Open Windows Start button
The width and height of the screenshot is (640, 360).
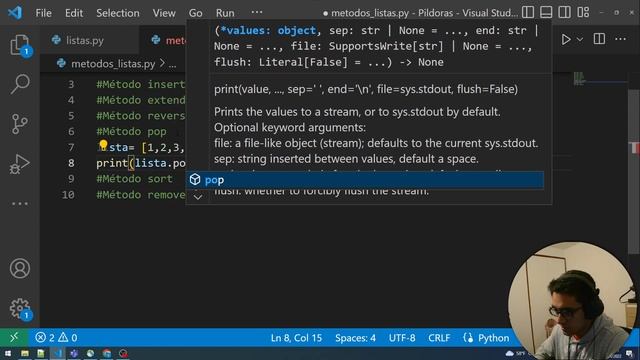click(7, 353)
